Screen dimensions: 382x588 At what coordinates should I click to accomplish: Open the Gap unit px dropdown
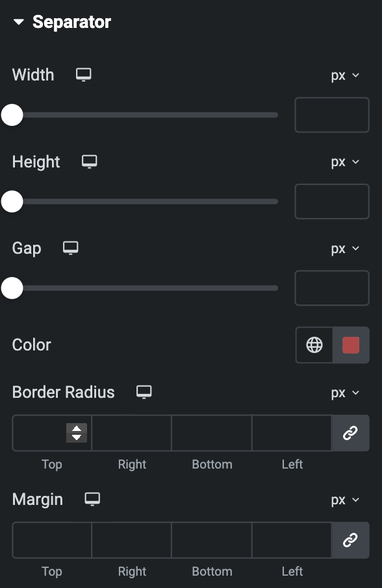point(345,249)
